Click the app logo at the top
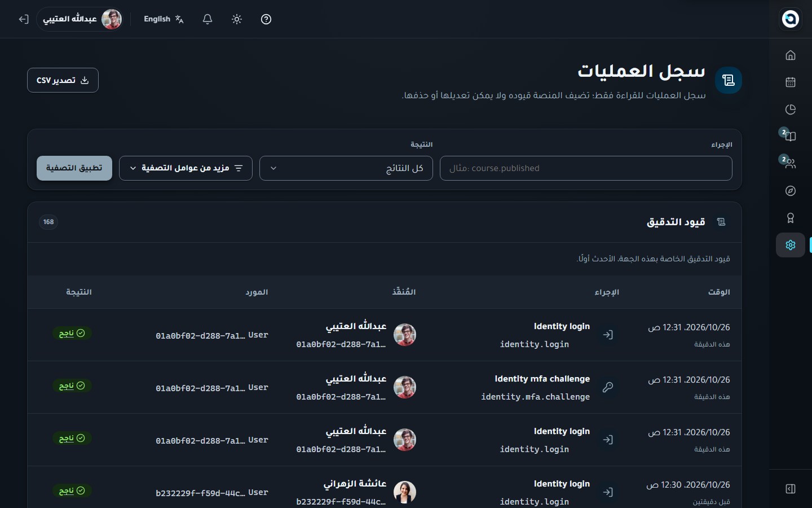Screen dimensions: 812x508 (x=791, y=19)
